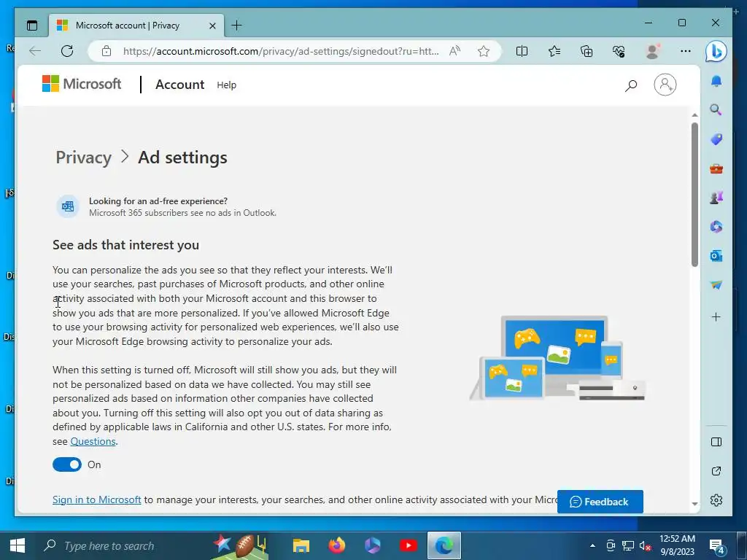The height and width of the screenshot is (560, 747).
Task: Open the Help menu item
Action: tap(226, 85)
